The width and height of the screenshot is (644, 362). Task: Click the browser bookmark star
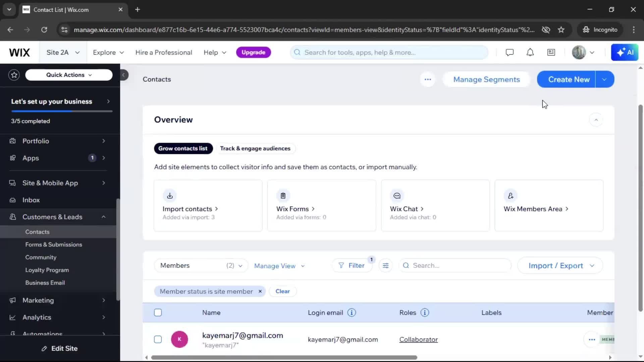pyautogui.click(x=561, y=29)
